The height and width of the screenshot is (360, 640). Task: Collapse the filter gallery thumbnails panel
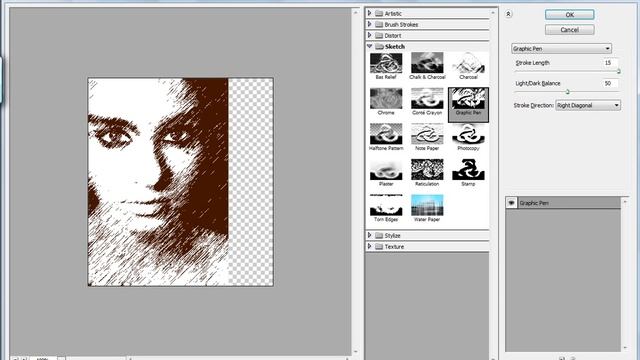tap(508, 14)
